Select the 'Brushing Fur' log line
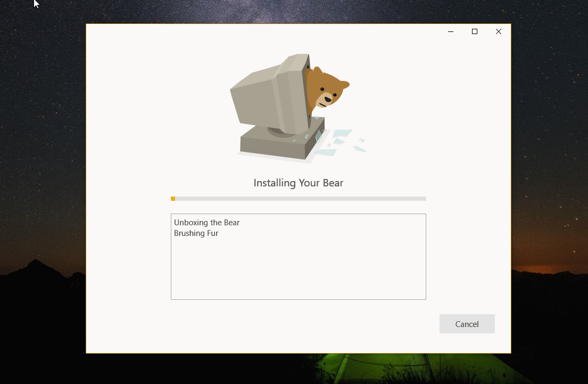588x384 pixels. [x=196, y=233]
